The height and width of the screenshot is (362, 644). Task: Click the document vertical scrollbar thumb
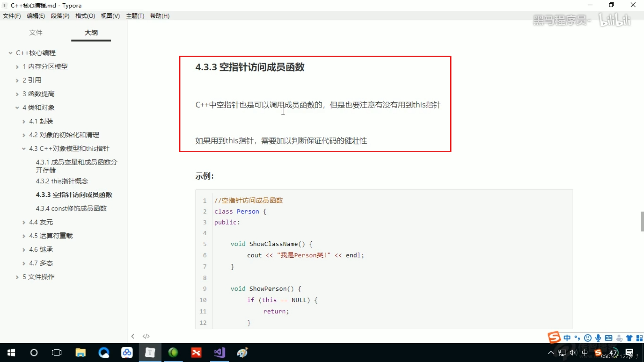click(642, 222)
